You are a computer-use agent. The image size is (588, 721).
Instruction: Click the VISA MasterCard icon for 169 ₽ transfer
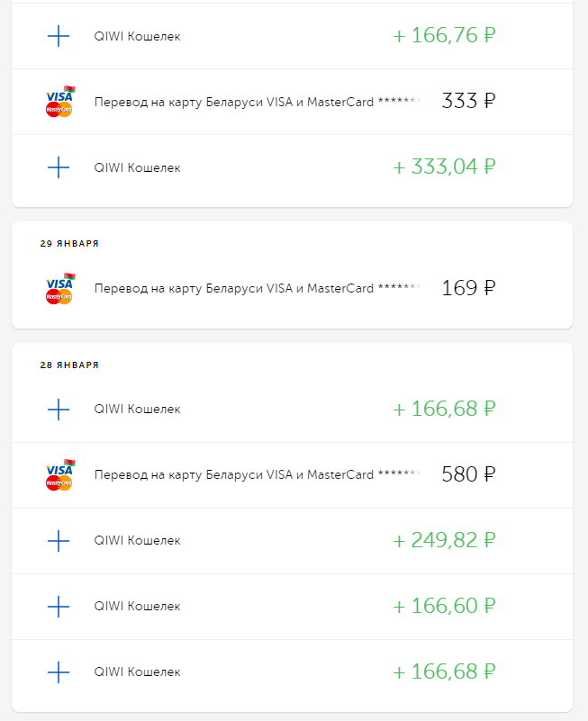coord(59,289)
